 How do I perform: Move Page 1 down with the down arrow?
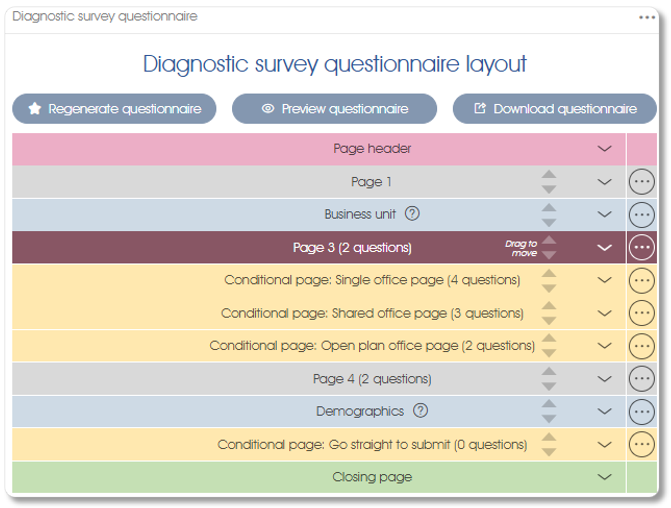[x=549, y=189]
